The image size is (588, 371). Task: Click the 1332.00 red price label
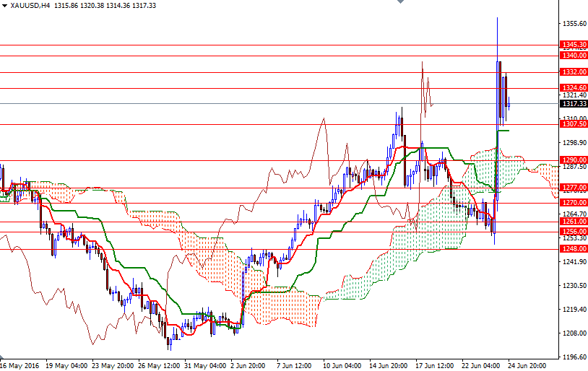click(x=573, y=72)
